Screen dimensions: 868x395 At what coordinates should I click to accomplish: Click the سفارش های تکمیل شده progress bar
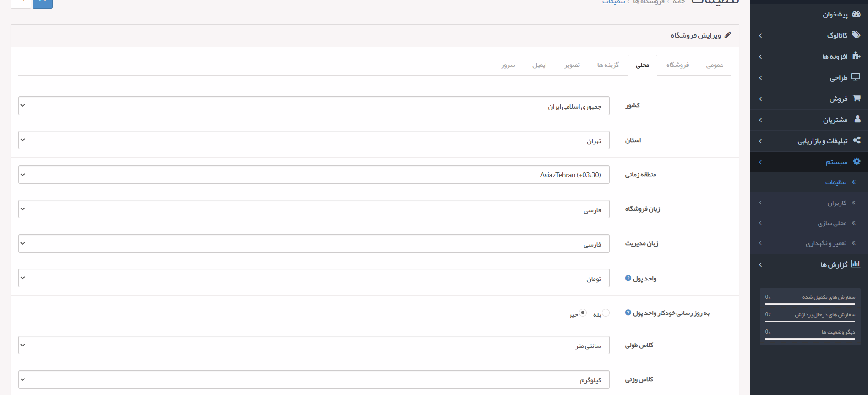coord(810,304)
